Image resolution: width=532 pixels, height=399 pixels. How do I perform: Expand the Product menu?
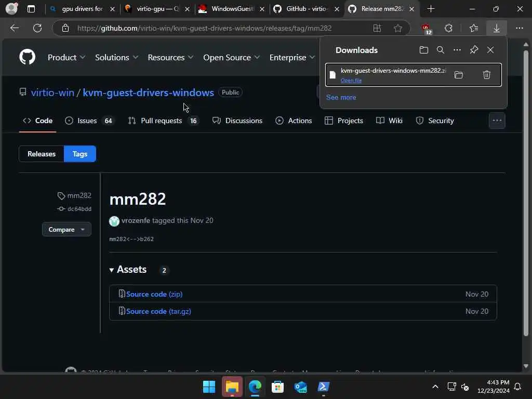click(66, 57)
